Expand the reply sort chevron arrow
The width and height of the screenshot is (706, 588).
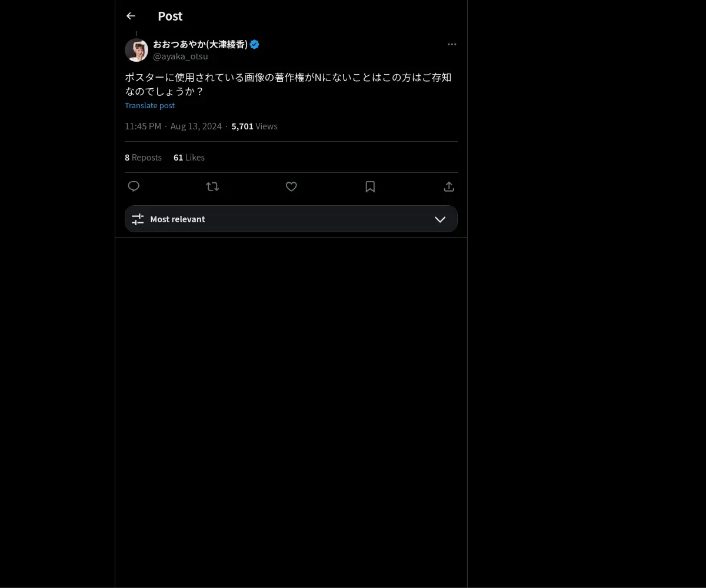tap(440, 219)
